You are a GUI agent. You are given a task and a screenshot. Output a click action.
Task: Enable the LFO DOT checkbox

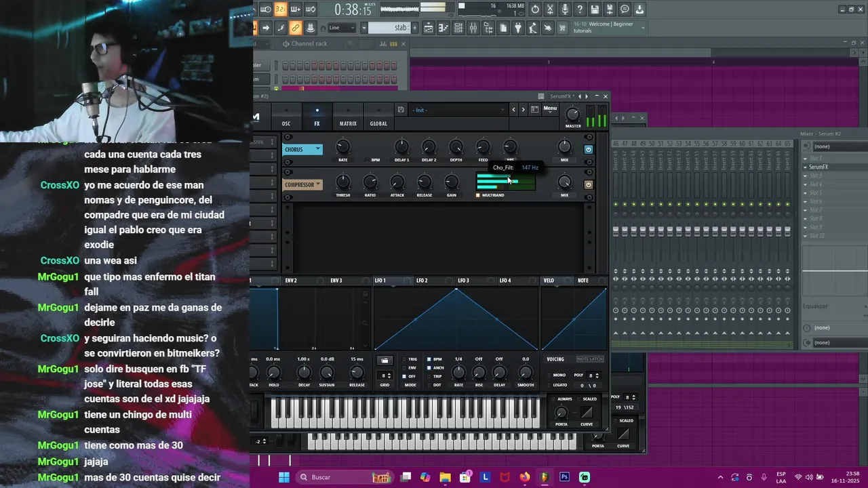(x=429, y=385)
